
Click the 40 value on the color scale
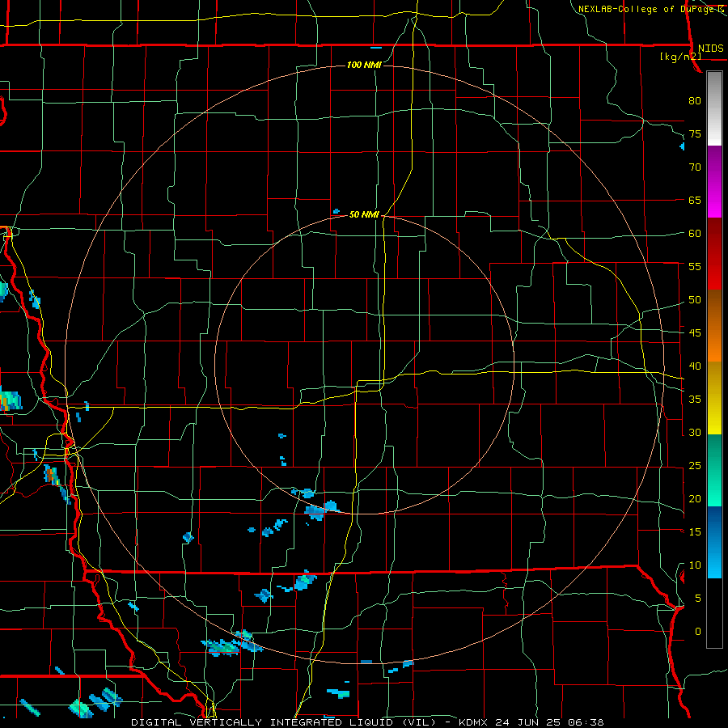point(695,366)
